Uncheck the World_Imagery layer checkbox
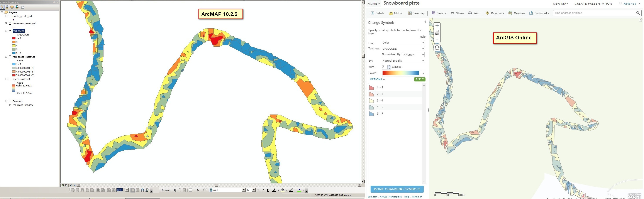Screen dimensions: 644x199 (x=14, y=105)
